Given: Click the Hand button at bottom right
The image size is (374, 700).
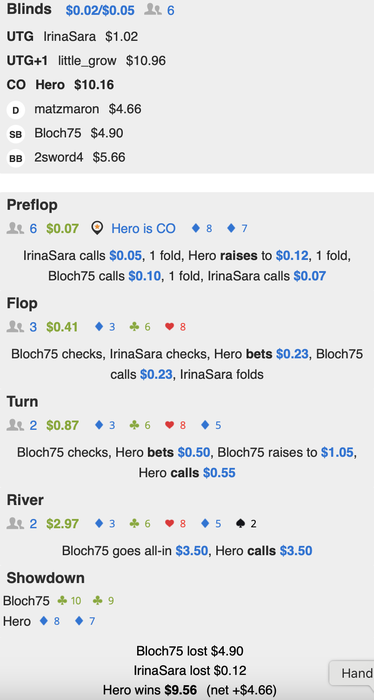Looking at the screenshot, I should click(352, 673).
